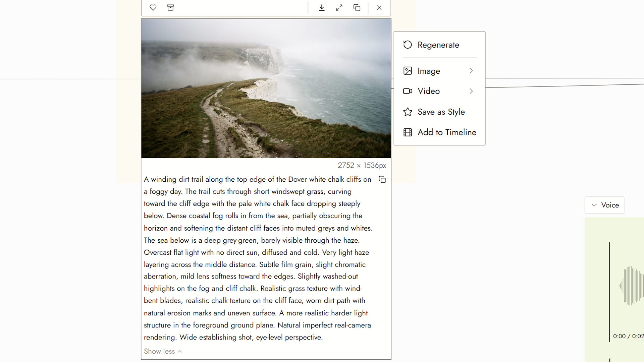Open the Image submenu

439,71
